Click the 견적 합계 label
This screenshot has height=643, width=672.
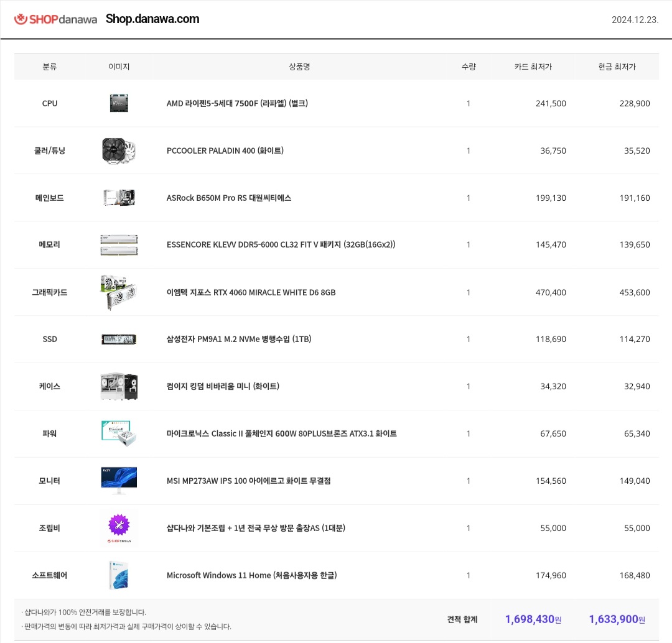pos(462,619)
